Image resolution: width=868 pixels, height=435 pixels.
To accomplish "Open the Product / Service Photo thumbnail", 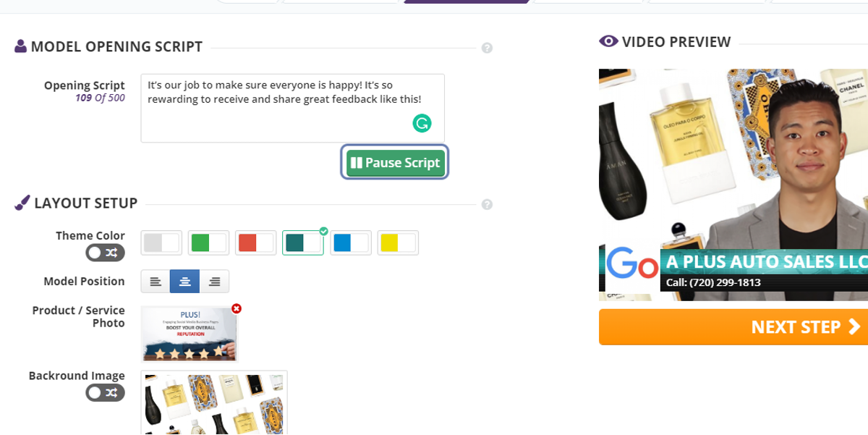I will coord(189,334).
